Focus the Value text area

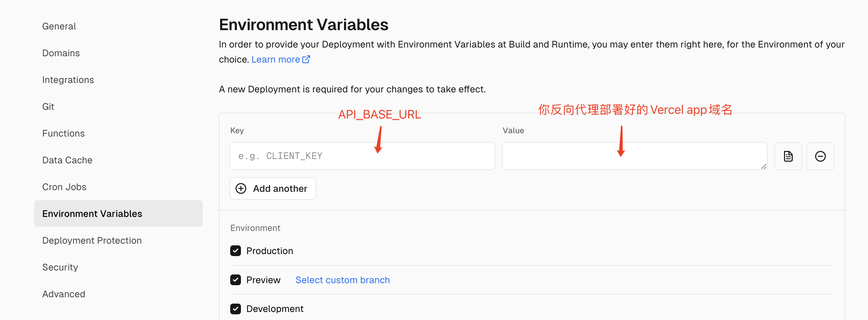pyautogui.click(x=634, y=156)
